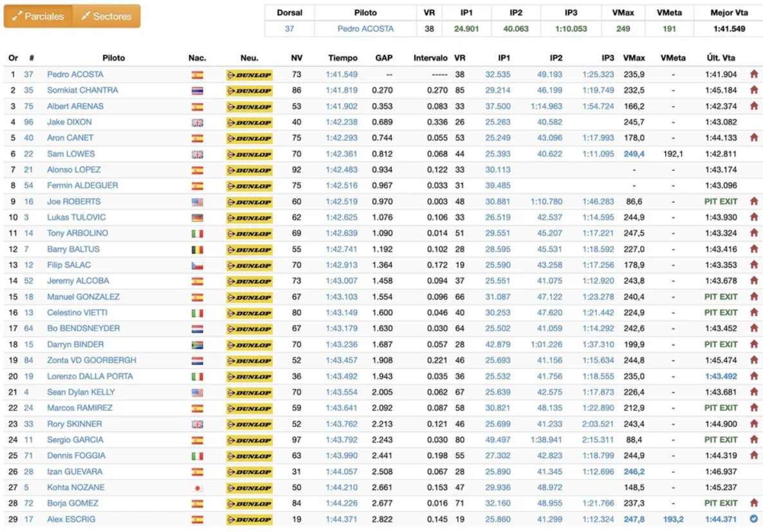This screenshot has width=763, height=532.
Task: Click the Dunlop tyre logo in Sergio GARCIA's row
Action: pyautogui.click(x=250, y=440)
